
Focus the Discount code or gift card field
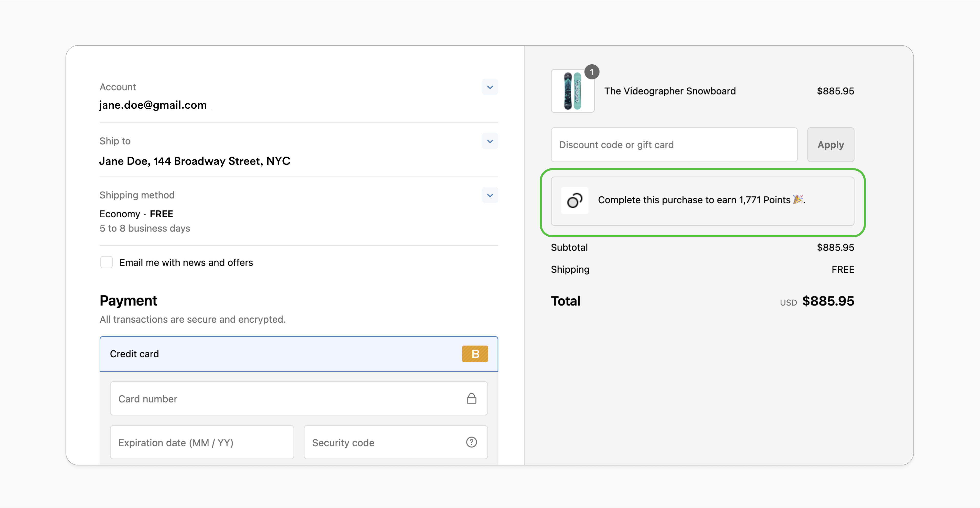[x=673, y=145]
